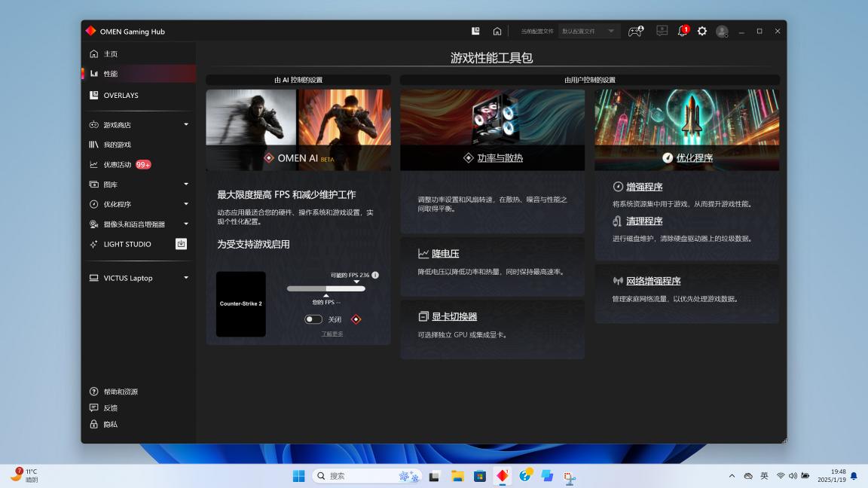Select the Counter-Strike 2 game thumbnail
Image resolution: width=868 pixels, height=488 pixels.
click(x=241, y=304)
